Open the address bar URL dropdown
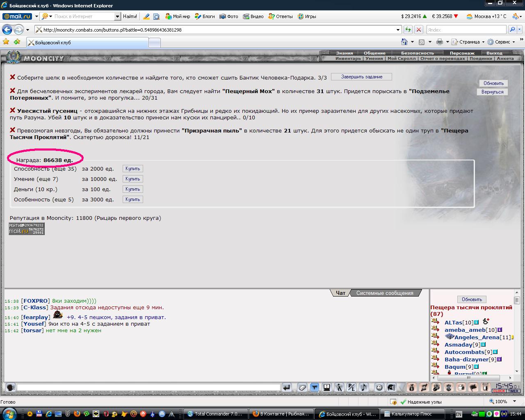Viewport: 525px width, 420px height. pos(397,30)
